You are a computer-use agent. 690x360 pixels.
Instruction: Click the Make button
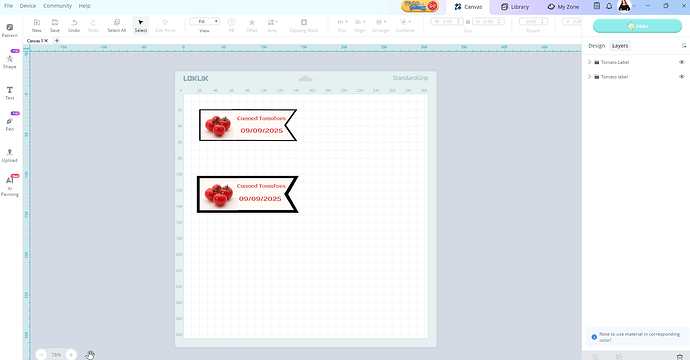637,26
